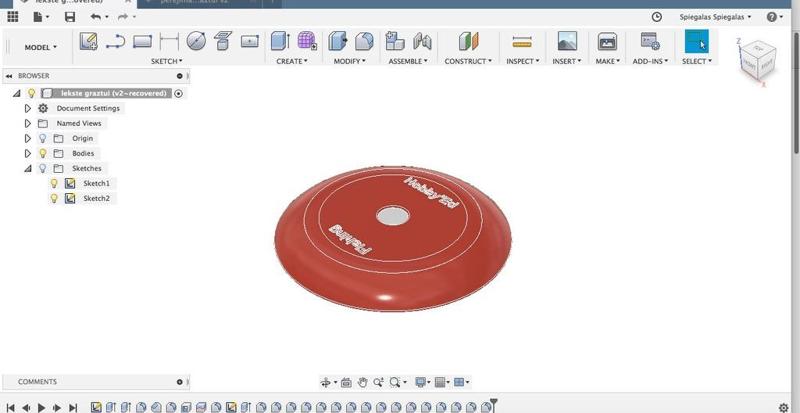Select the Extrude tool
Screen dimensions: 800x413
[280, 41]
